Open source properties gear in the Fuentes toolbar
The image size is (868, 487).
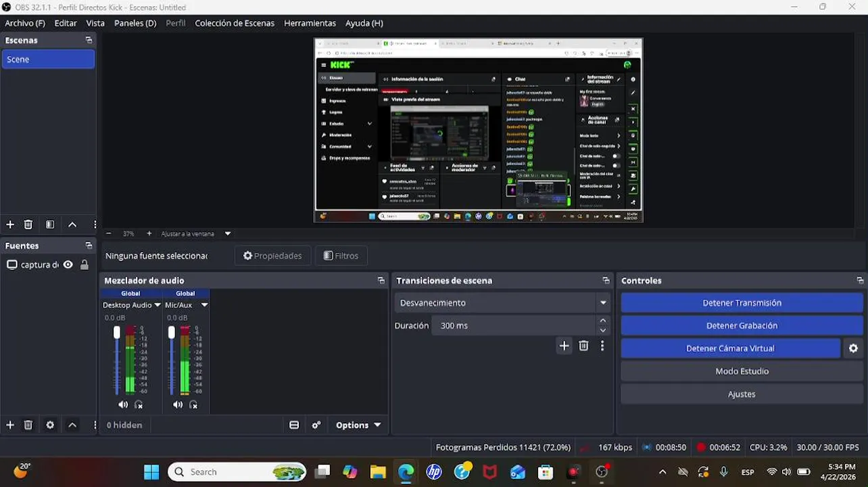click(x=50, y=425)
